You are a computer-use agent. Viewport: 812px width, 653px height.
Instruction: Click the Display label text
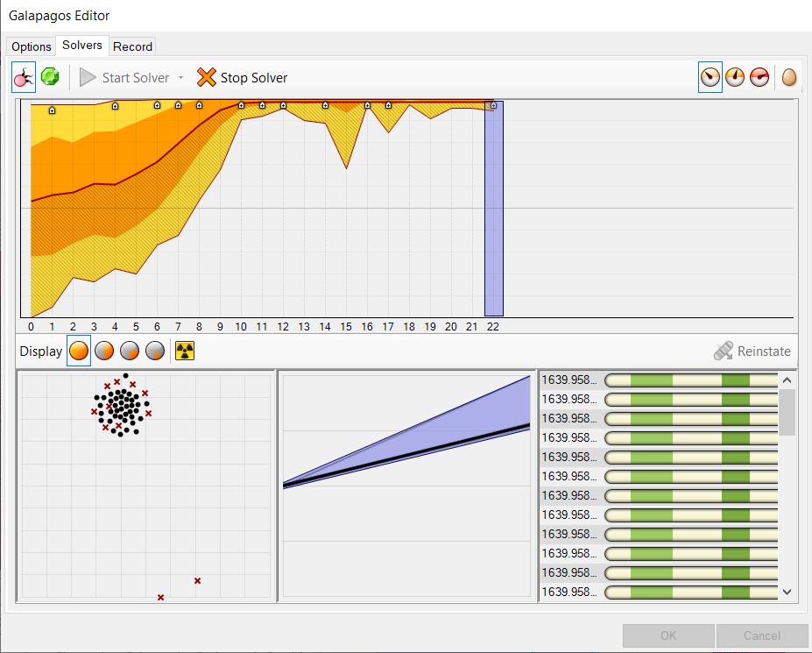pos(41,351)
